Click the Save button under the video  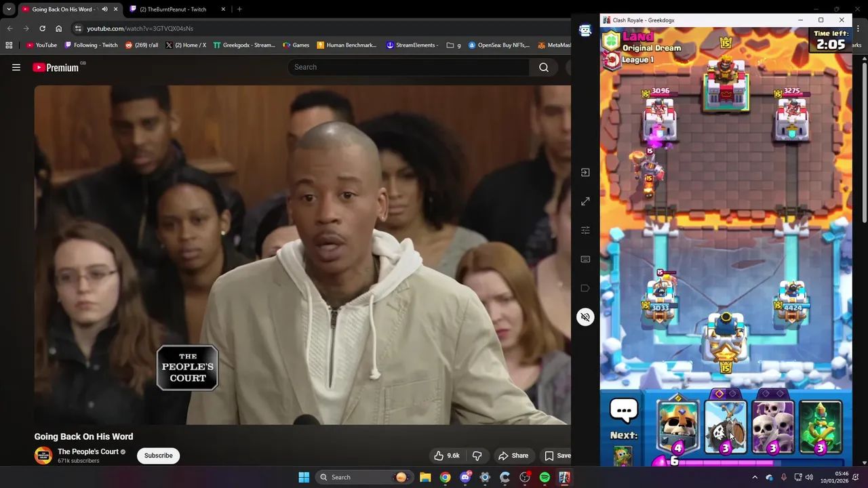[x=556, y=455]
